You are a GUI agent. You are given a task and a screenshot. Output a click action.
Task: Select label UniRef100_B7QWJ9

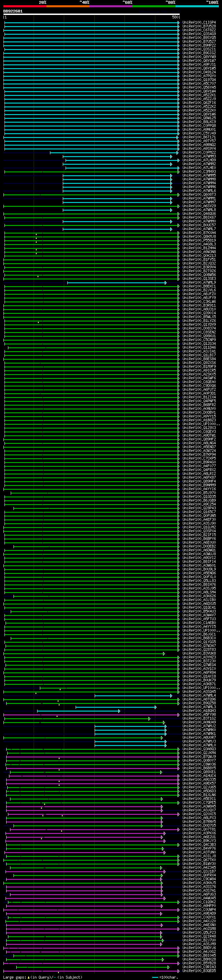[199, 757]
